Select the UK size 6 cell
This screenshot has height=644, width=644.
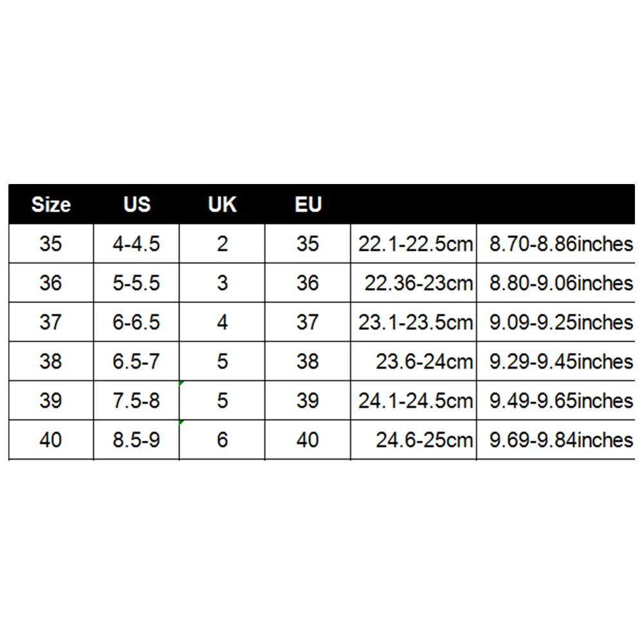(x=222, y=440)
